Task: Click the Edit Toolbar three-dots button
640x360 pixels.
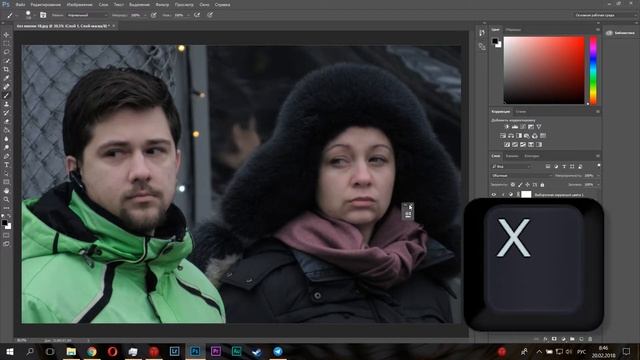Action: click(6, 208)
